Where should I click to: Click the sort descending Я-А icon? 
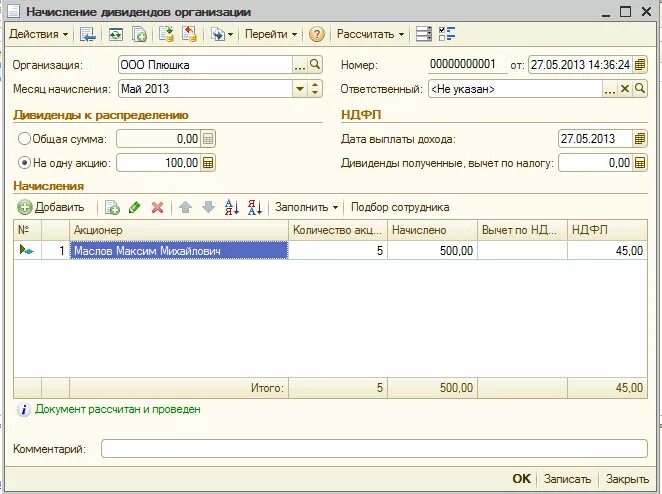click(255, 207)
